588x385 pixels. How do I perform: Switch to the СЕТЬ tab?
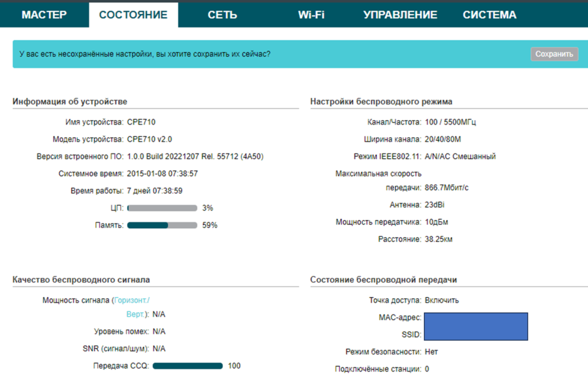click(x=222, y=15)
